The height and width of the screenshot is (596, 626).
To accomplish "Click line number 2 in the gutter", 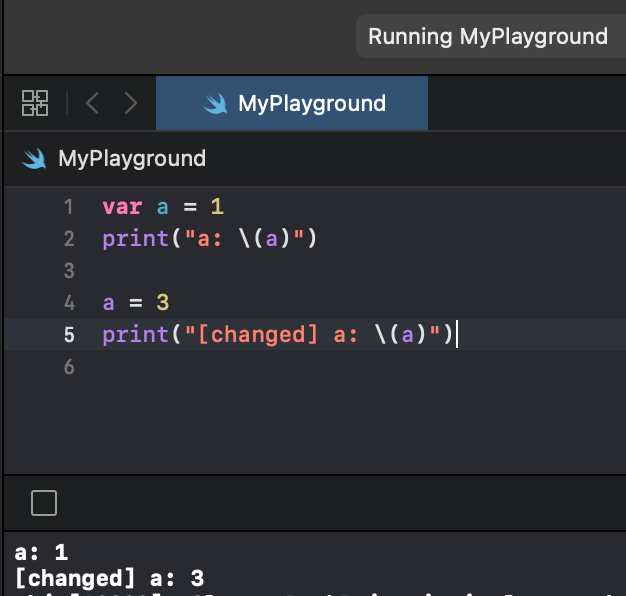I will click(69, 239).
